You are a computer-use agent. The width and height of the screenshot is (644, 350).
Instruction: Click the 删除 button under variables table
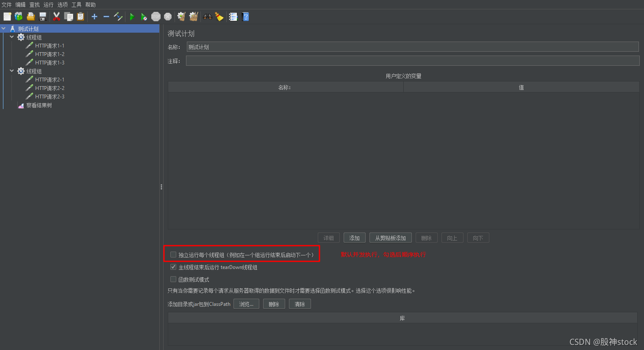pos(427,238)
